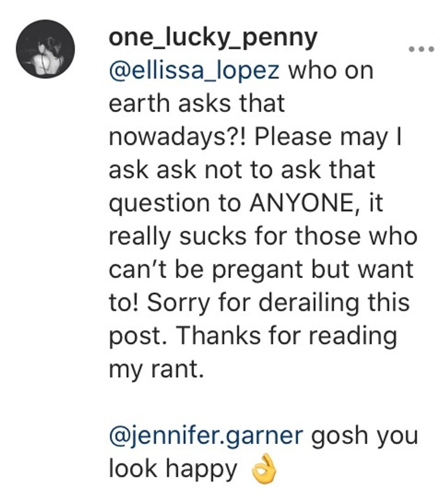Tap the words "gosh you"
Screen dimensions: 448x499
(364, 435)
